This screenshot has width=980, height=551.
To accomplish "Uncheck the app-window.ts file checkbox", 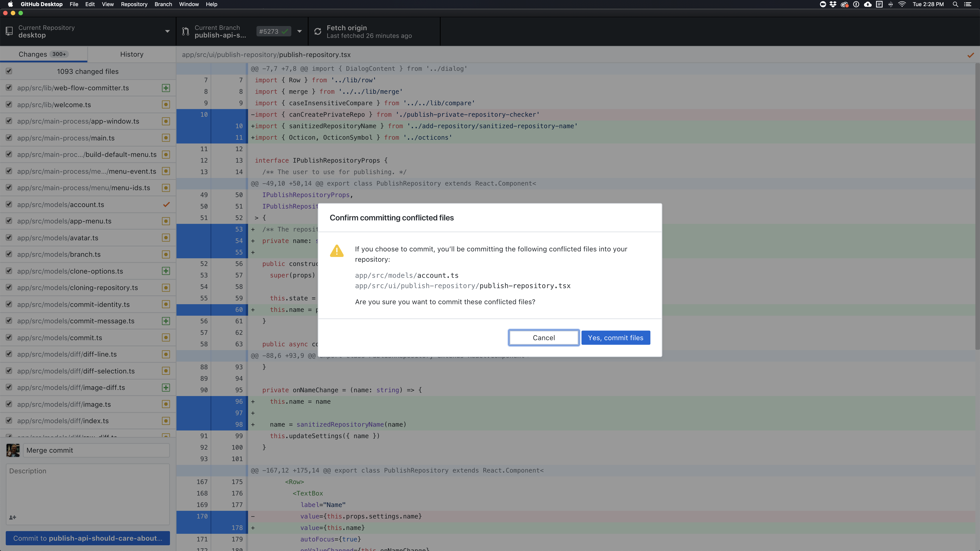I will point(9,121).
